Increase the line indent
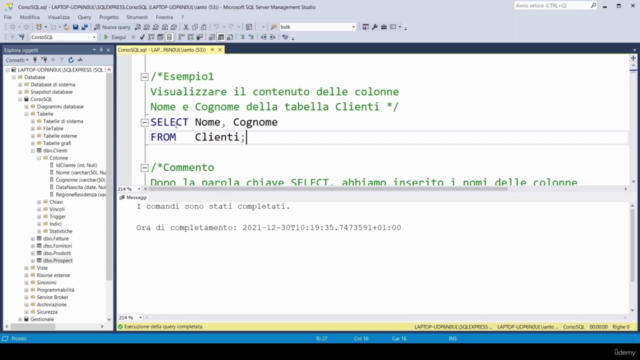 [x=273, y=37]
